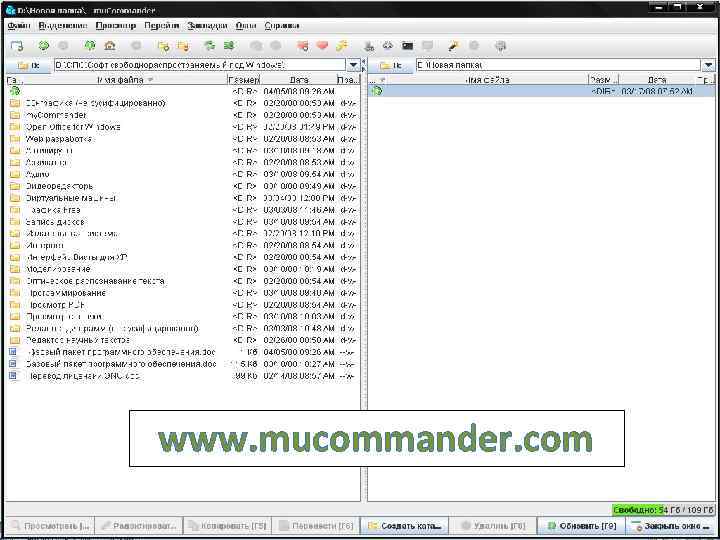
Task: Click Закрыть окно button
Action: tap(671, 526)
